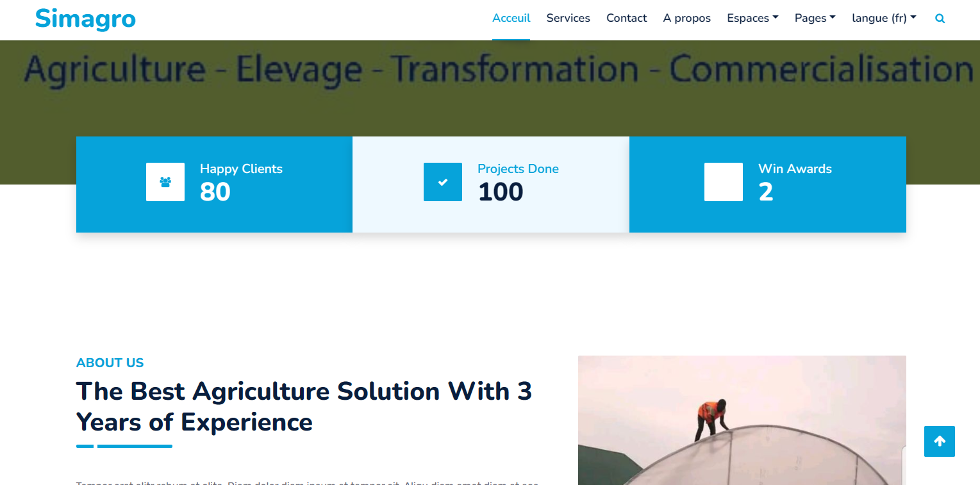Open the langue (fr) language selector
The width and height of the screenshot is (980, 485).
[x=884, y=19]
